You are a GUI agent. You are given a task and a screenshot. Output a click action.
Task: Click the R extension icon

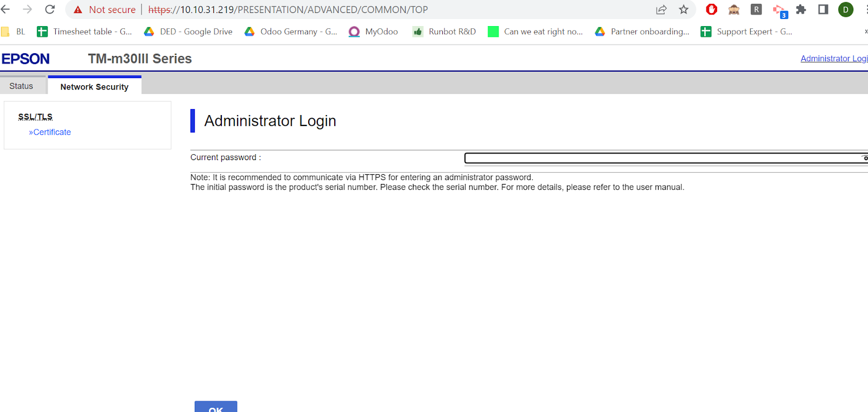(756, 9)
